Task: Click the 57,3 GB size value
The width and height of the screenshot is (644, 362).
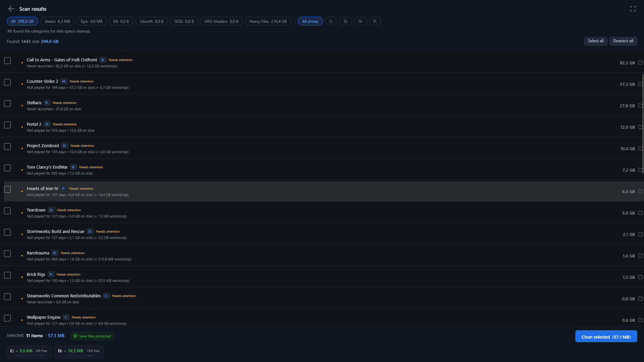Action: tap(627, 84)
